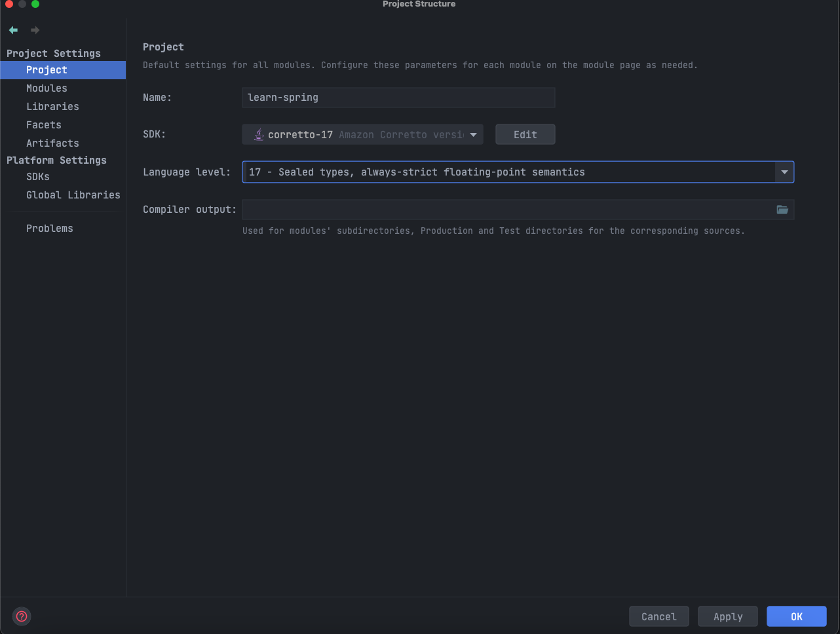Click the Language level combo box text

417,172
